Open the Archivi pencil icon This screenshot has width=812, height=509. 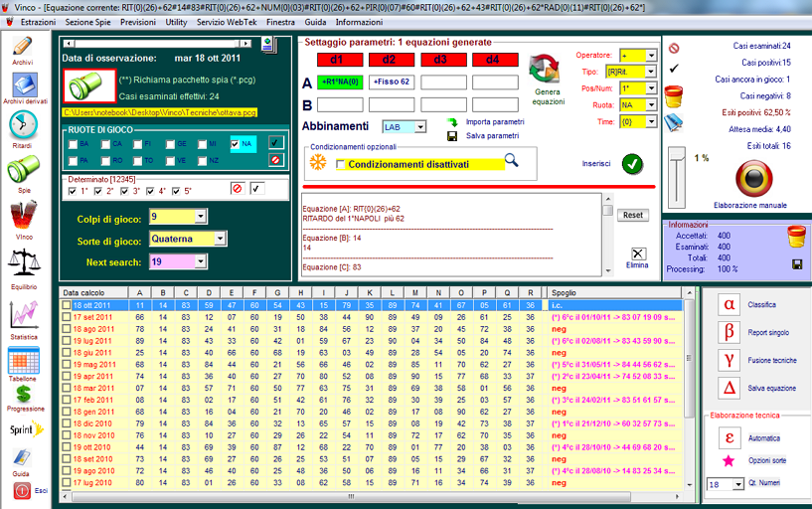22,47
